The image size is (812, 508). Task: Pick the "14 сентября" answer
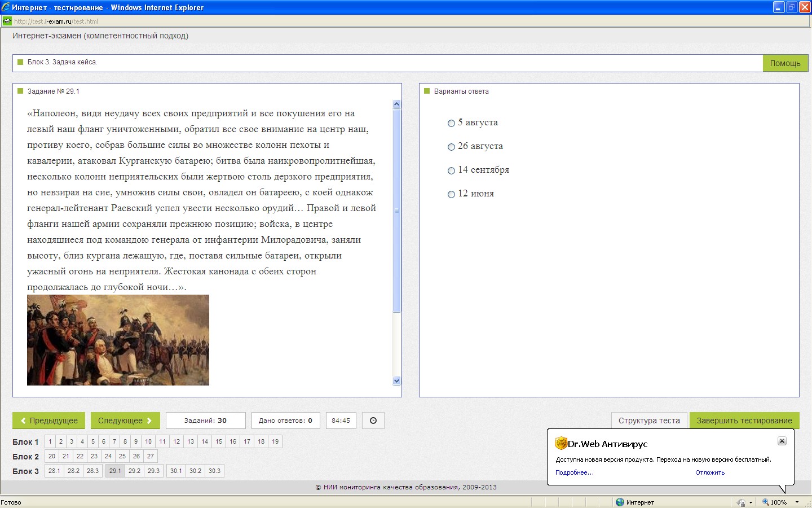(451, 170)
